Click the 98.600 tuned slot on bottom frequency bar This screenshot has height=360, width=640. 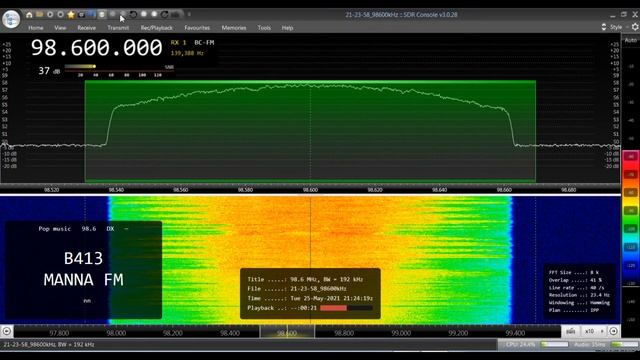(x=287, y=331)
